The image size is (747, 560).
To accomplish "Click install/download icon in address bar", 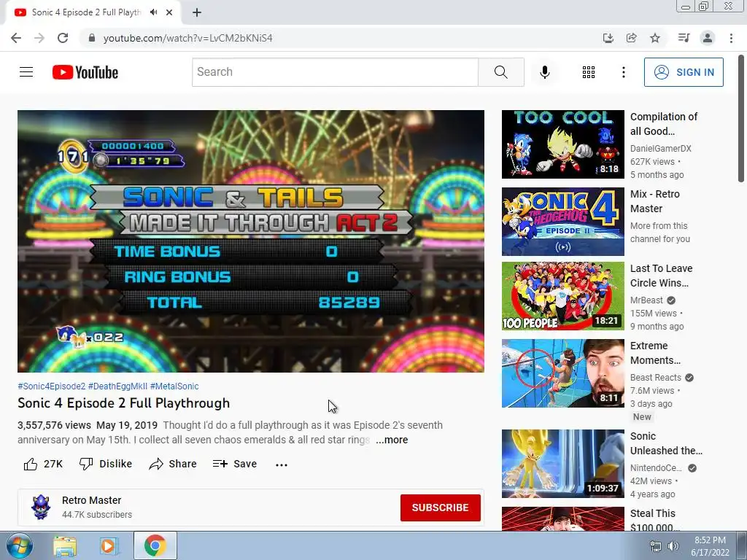I will pyautogui.click(x=608, y=38).
